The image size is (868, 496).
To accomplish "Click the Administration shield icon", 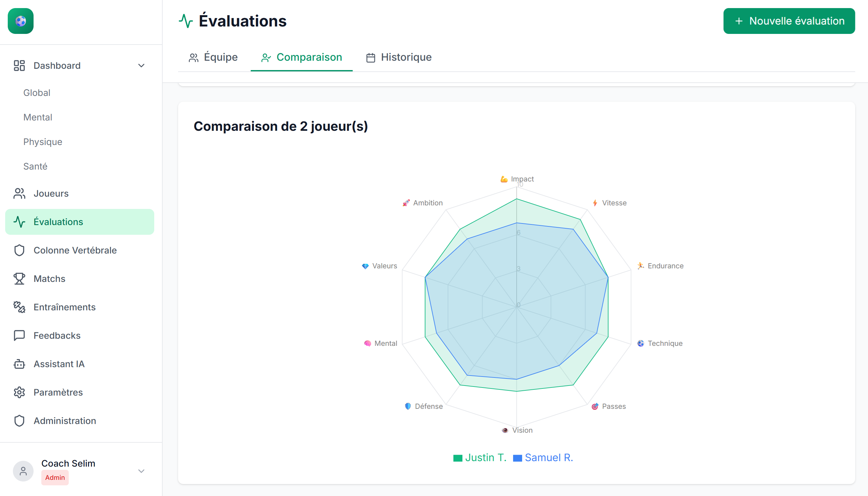I will click(19, 421).
